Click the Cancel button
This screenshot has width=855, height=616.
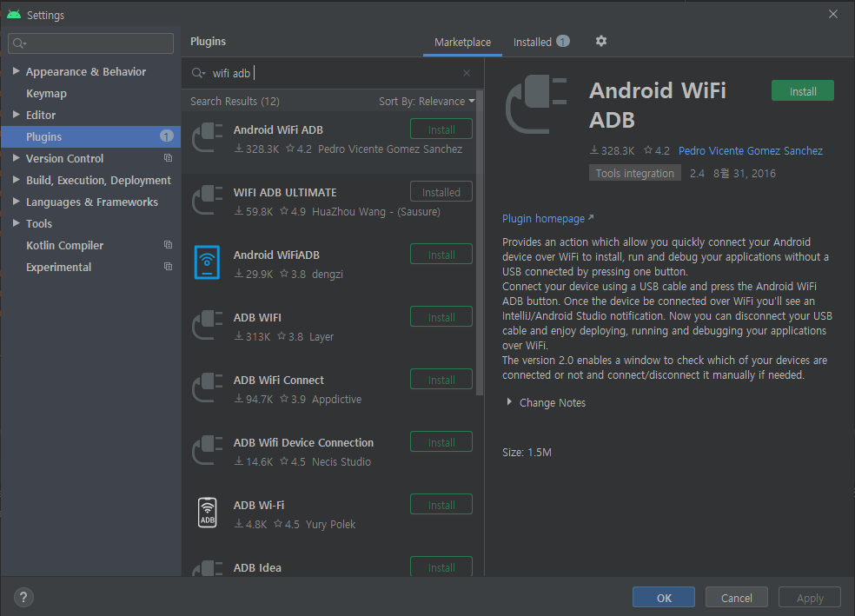pos(737,598)
